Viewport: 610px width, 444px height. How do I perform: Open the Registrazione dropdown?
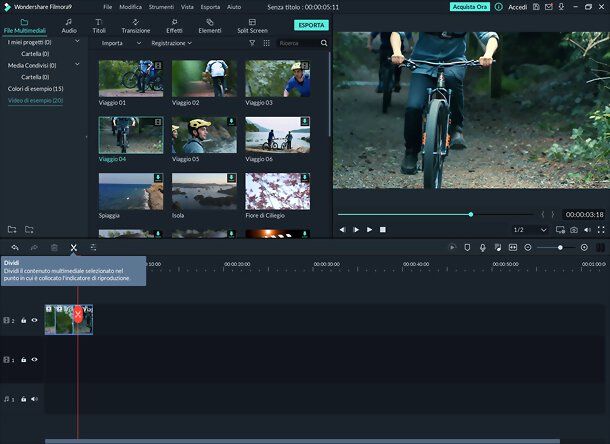click(x=172, y=43)
